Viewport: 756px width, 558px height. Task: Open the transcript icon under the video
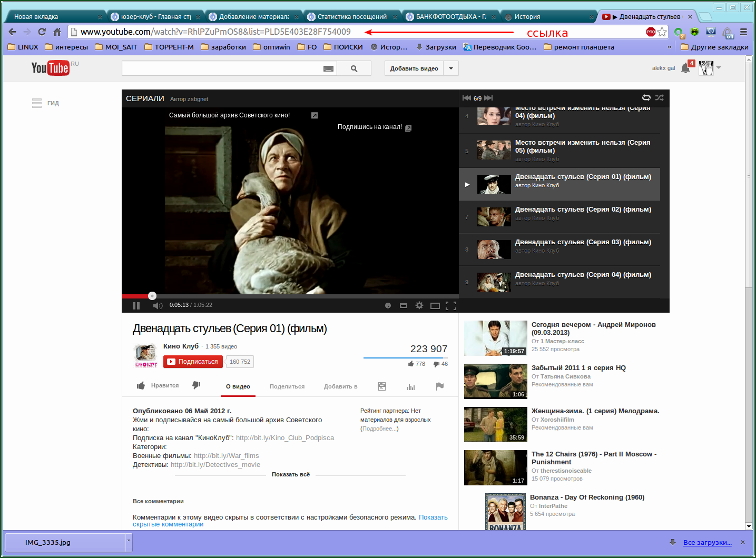(x=382, y=386)
